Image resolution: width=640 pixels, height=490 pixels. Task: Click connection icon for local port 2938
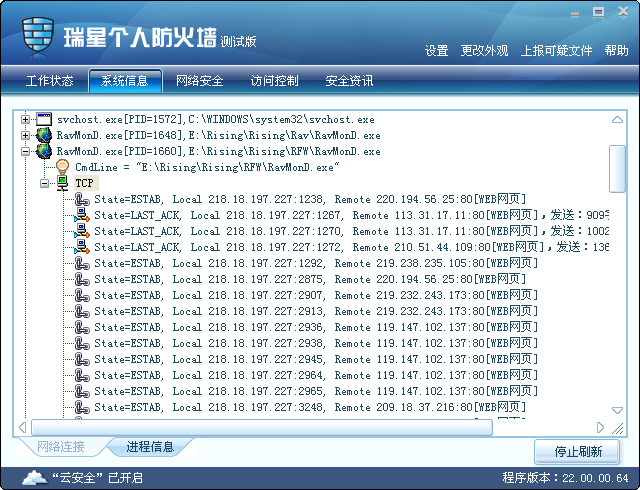pyautogui.click(x=82, y=343)
